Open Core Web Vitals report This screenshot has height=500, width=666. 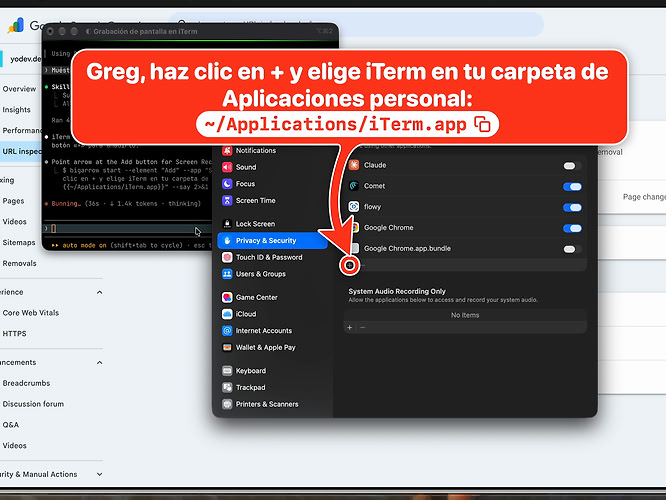[31, 313]
